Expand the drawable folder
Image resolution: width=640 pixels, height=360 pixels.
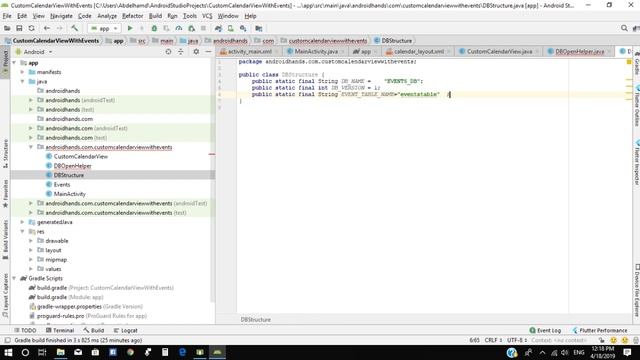[31, 241]
